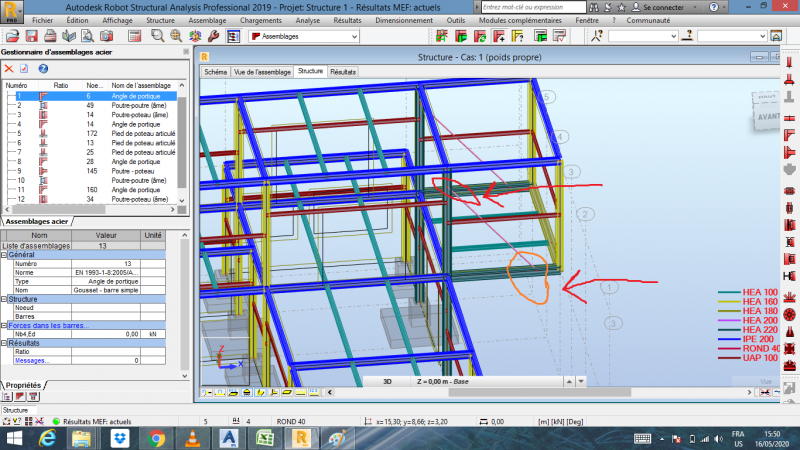Image resolution: width=800 pixels, height=450 pixels.
Task: Open print preview magnifier-page icon
Action: (x=87, y=36)
